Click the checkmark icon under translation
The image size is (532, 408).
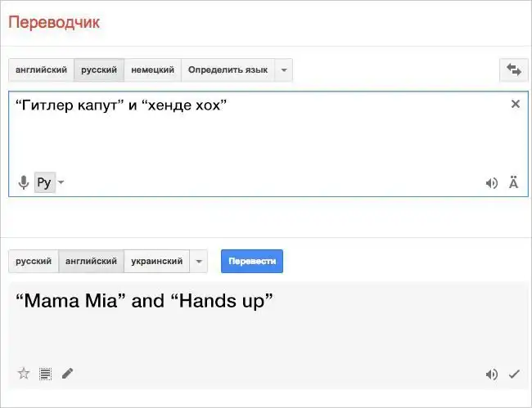[x=514, y=374]
